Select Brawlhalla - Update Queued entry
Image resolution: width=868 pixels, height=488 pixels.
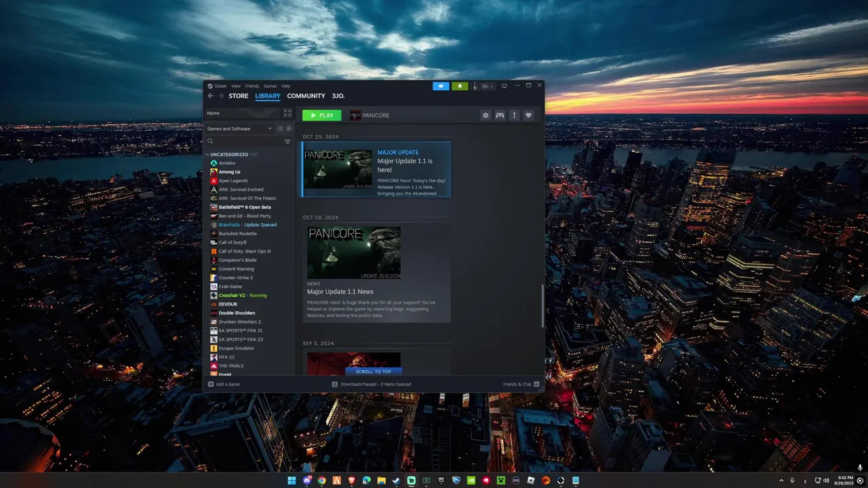click(x=248, y=225)
